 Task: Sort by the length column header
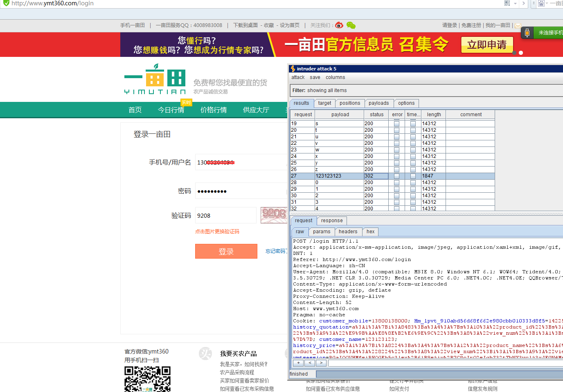[434, 115]
